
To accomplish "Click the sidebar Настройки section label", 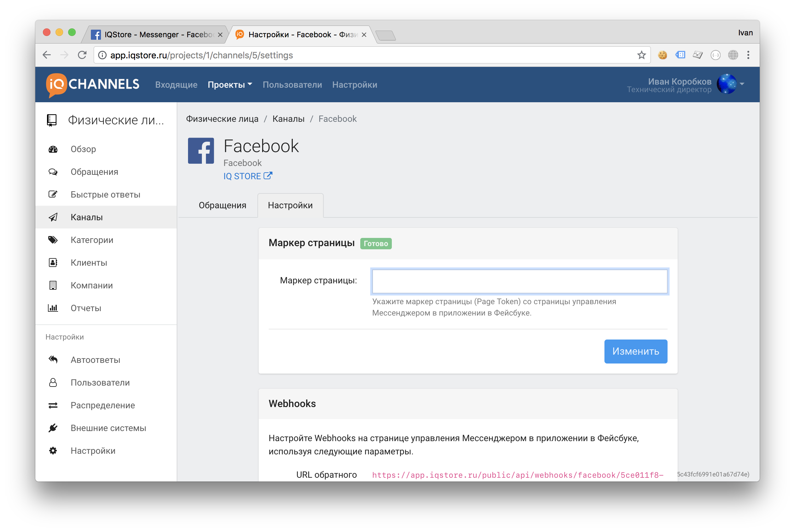I will point(64,337).
